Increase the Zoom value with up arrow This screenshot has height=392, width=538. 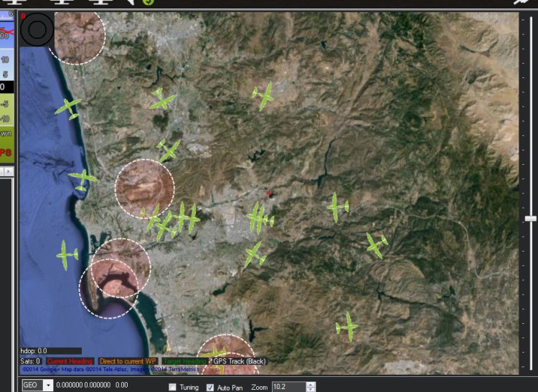pyautogui.click(x=310, y=383)
